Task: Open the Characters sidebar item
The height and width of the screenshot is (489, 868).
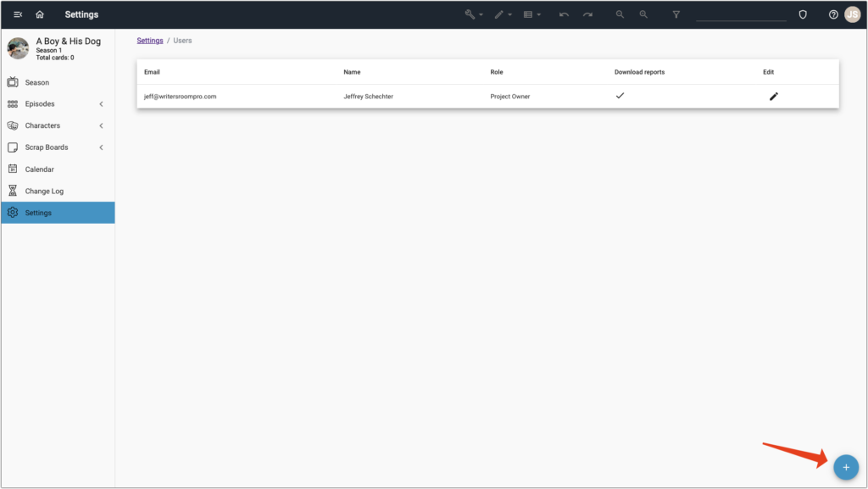Action: pyautogui.click(x=58, y=125)
